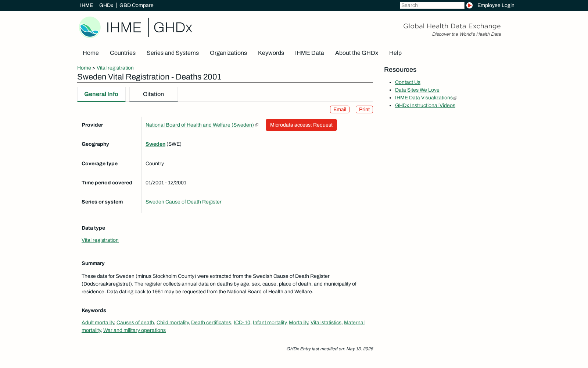The height and width of the screenshot is (368, 588).
Task: Open the Adult mortality keyword
Action: 98,323
